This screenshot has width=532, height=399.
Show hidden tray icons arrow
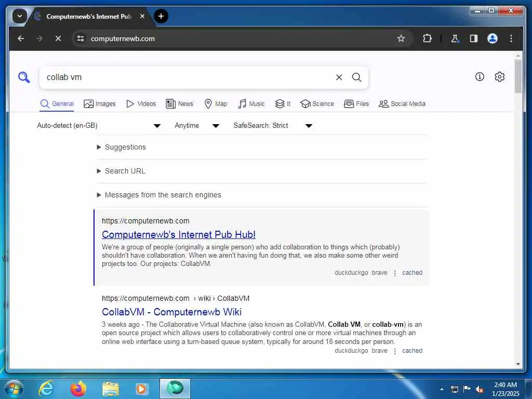click(442, 389)
